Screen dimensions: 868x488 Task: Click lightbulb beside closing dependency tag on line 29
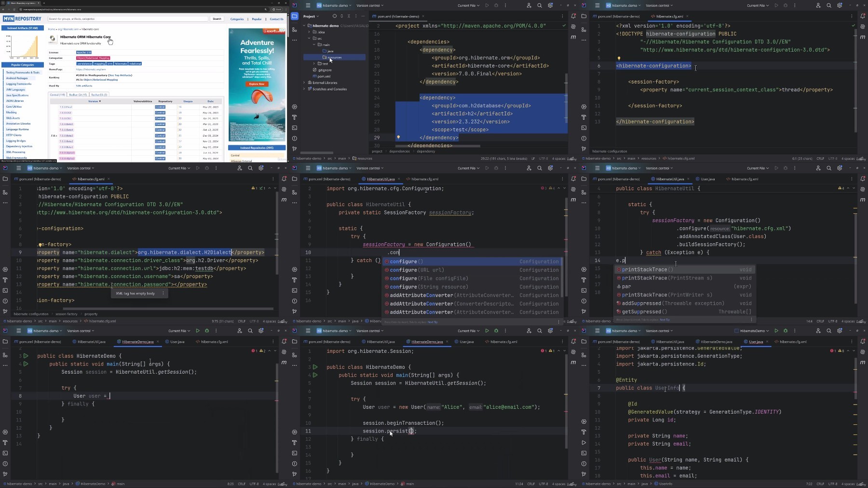pos(398,138)
